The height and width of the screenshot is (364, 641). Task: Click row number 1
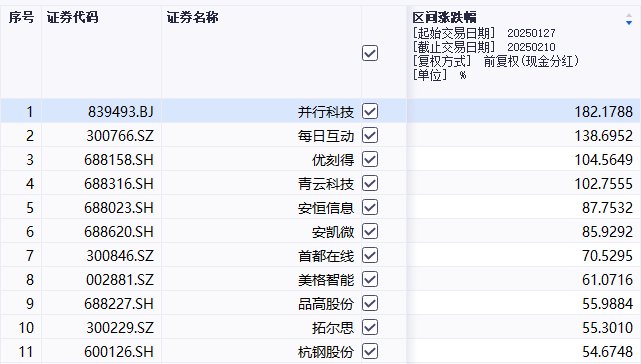29,112
